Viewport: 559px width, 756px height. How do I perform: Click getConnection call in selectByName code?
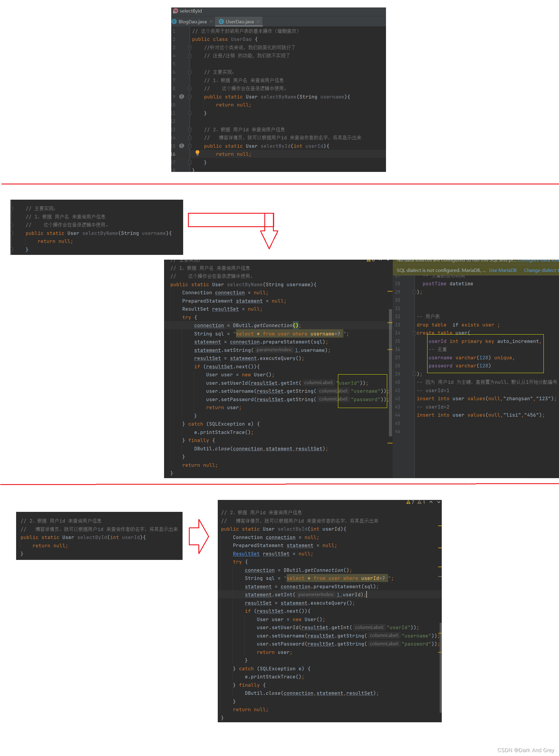[273, 326]
